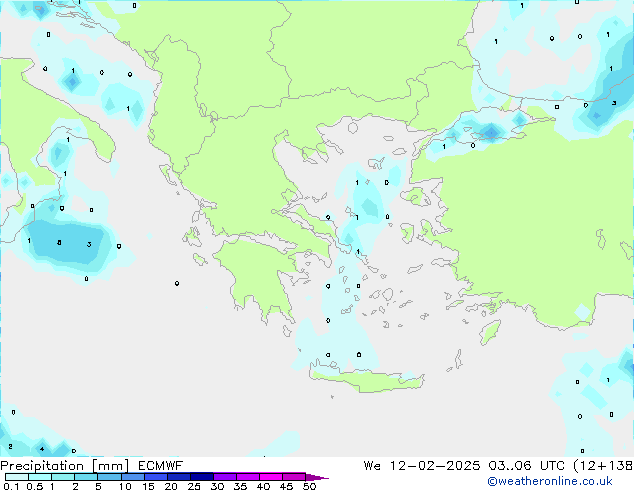Select the "We" weekday abbreviation

tap(372, 466)
